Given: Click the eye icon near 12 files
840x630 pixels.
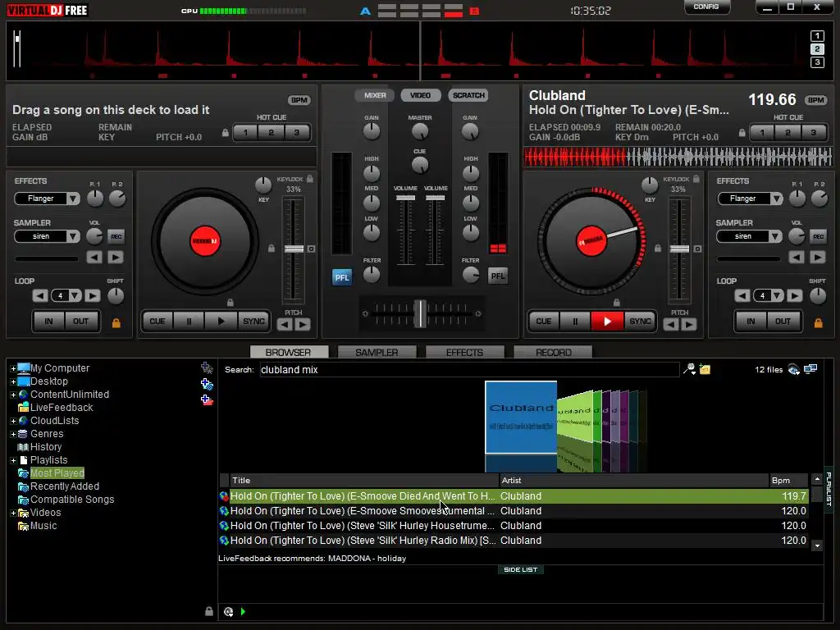Looking at the screenshot, I should [794, 370].
